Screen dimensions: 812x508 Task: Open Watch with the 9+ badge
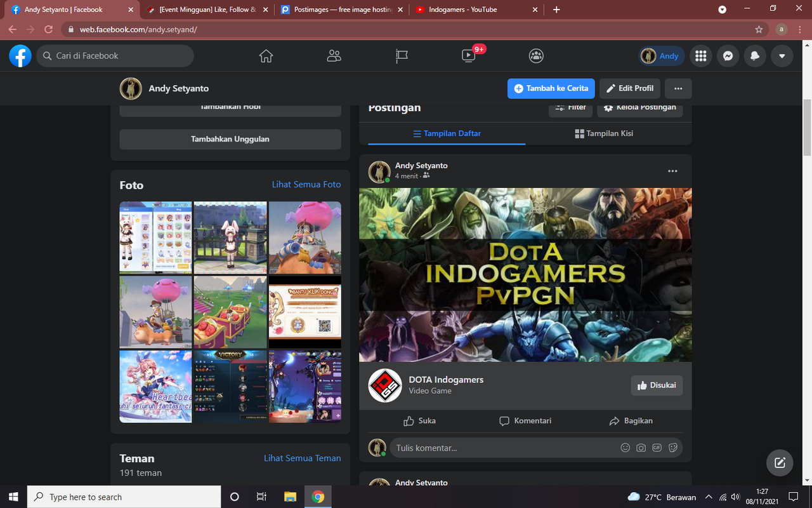click(x=468, y=56)
